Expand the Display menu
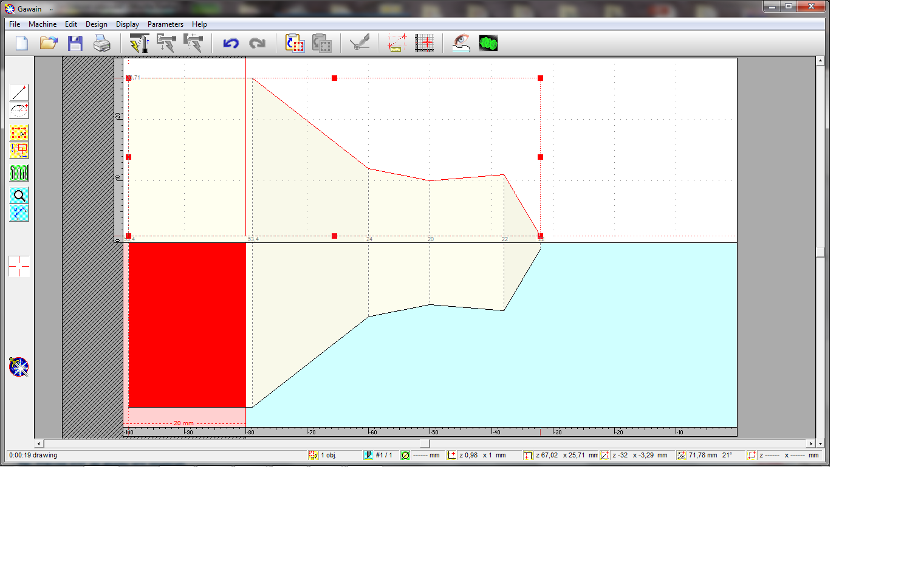Viewport: 904px width, 588px height. click(x=128, y=24)
